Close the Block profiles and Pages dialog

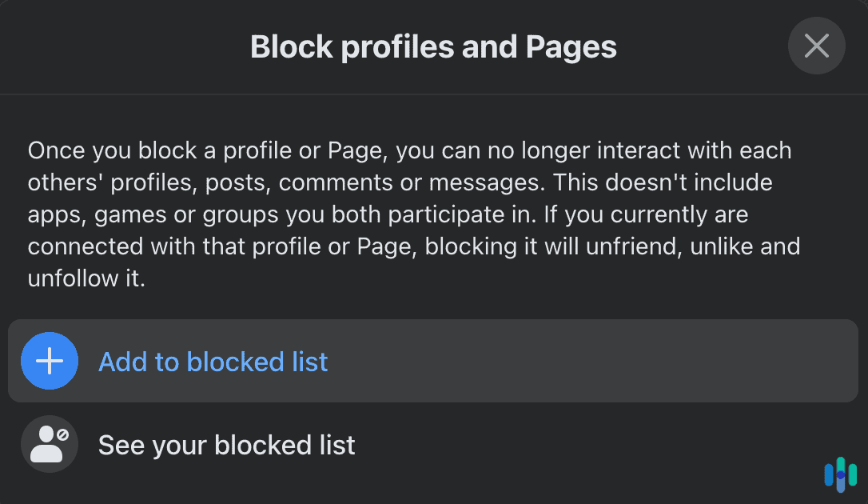click(816, 46)
